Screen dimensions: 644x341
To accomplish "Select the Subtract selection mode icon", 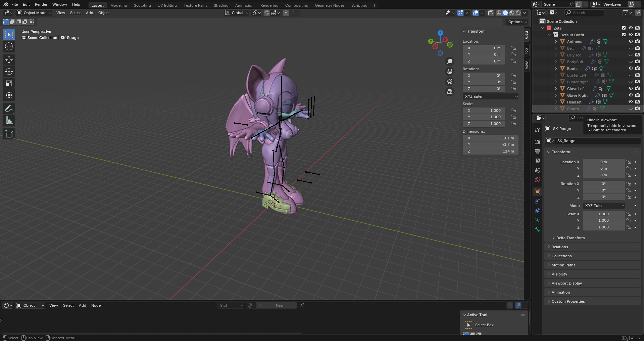I will coord(18,22).
